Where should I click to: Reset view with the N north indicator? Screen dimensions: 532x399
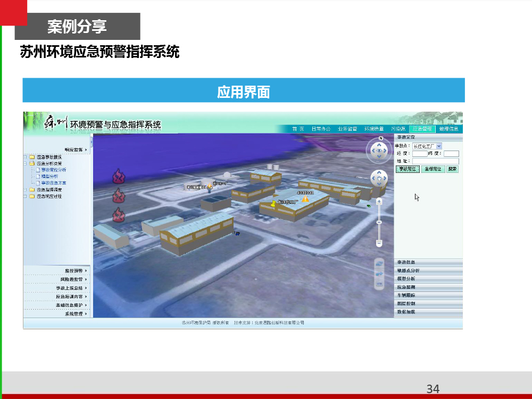click(x=381, y=139)
